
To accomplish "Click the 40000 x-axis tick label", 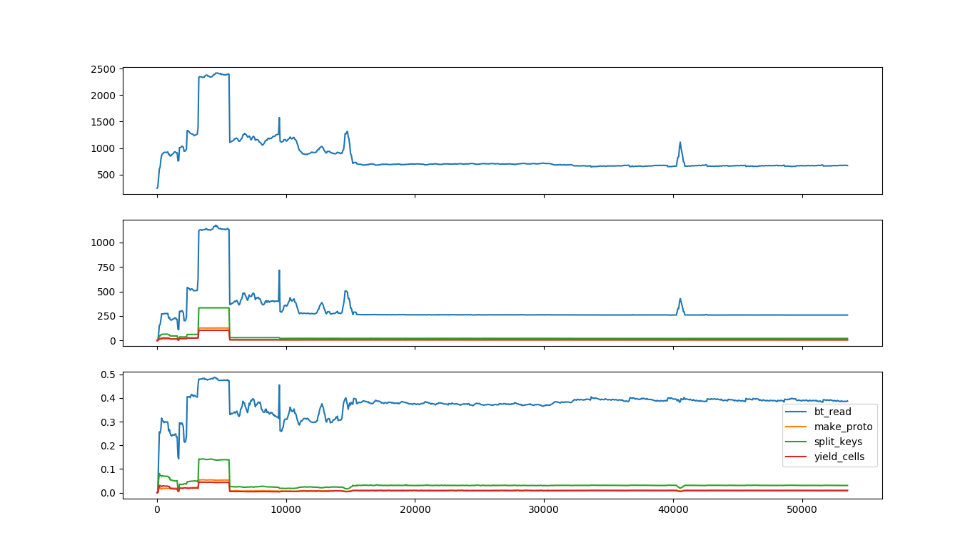I will [673, 510].
